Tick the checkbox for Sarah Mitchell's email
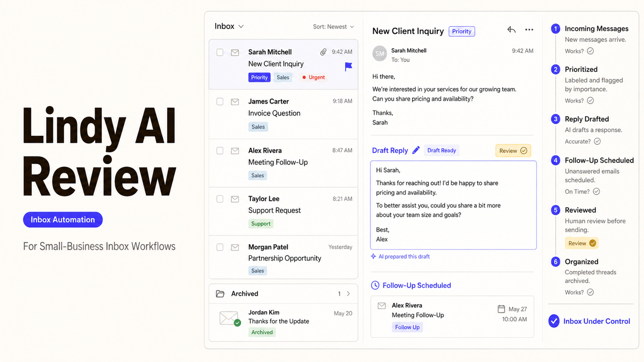Screen dimensions: 644x362 coord(220,52)
